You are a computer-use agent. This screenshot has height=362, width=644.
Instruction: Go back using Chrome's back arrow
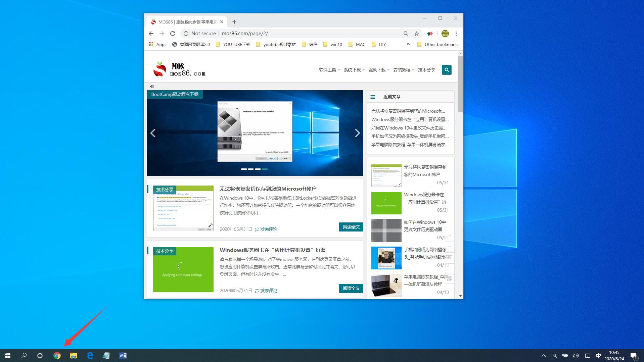(x=151, y=34)
